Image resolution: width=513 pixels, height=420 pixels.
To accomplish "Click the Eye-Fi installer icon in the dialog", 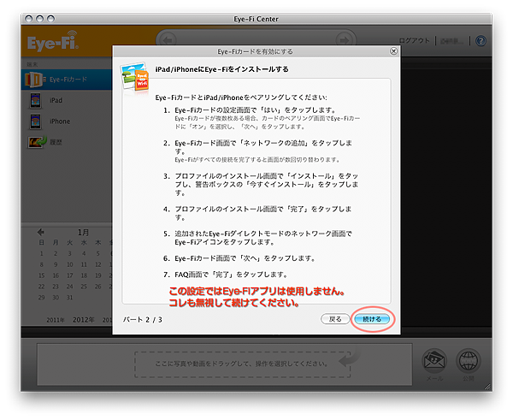I will pyautogui.click(x=135, y=77).
